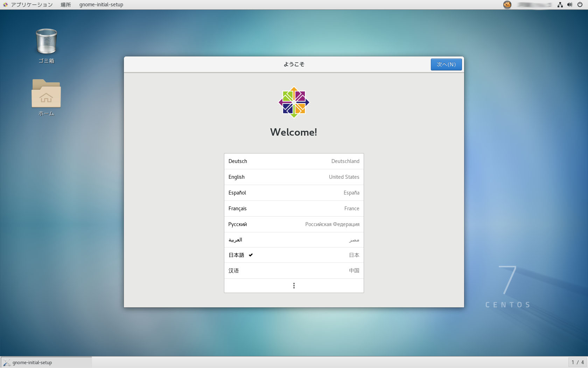Select the Arabic العربية language row
Image resolution: width=588 pixels, height=368 pixels.
coord(294,240)
